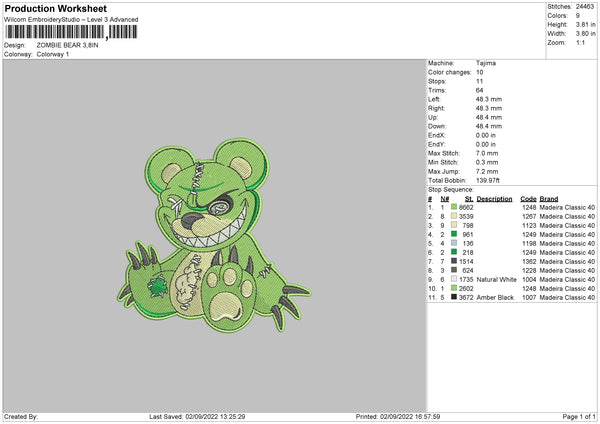Viewport: 600px width, 424px height.
Task: Select the 'Colorway 1' value
Action: click(53, 54)
